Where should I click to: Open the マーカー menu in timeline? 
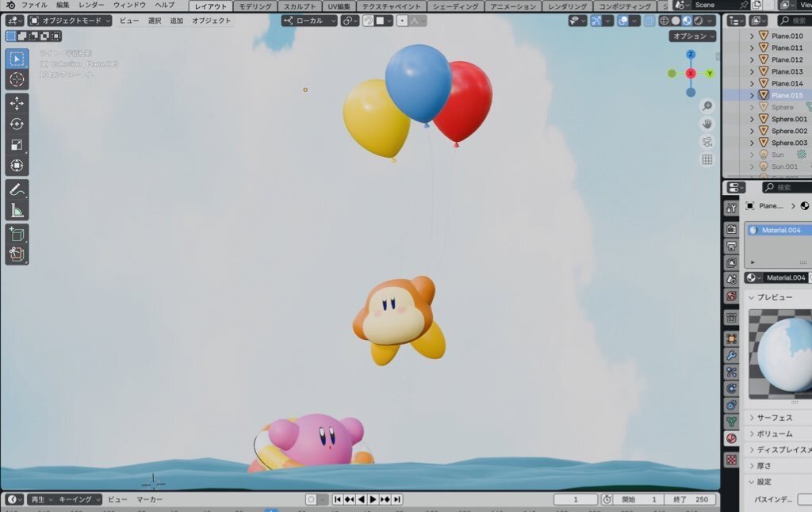click(149, 499)
